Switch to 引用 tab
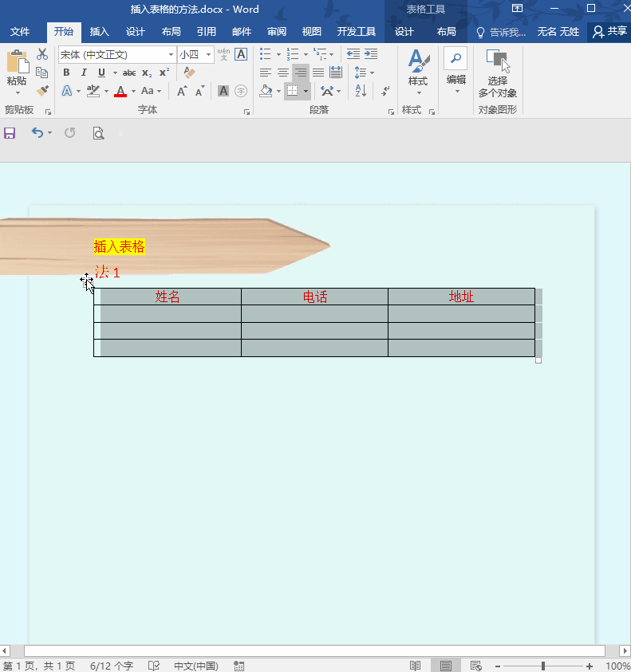 tap(207, 32)
